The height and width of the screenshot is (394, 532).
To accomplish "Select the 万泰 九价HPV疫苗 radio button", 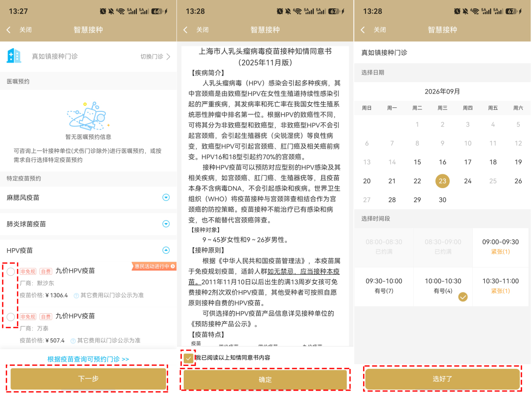I will [x=11, y=317].
